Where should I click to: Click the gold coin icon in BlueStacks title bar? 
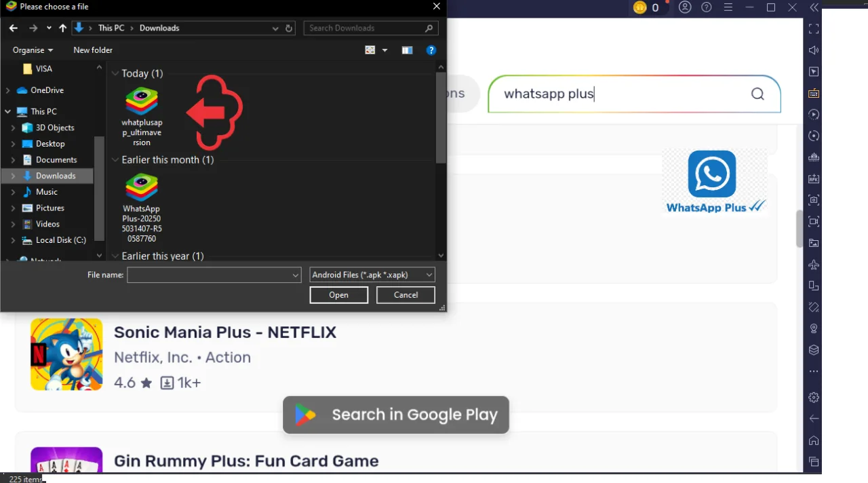(640, 7)
